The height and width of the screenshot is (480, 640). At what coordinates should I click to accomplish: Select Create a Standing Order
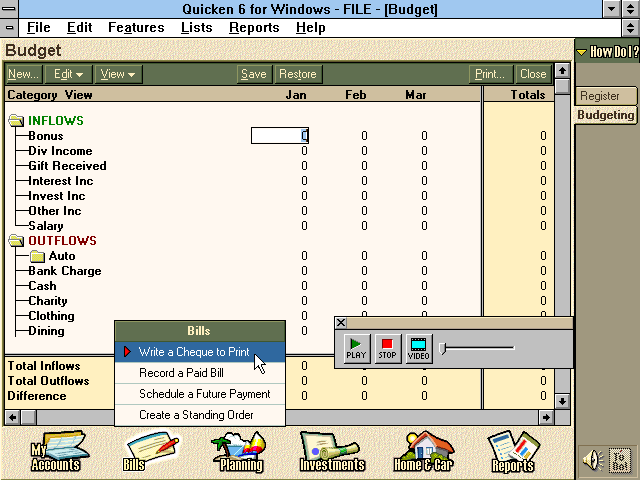click(x=200, y=415)
